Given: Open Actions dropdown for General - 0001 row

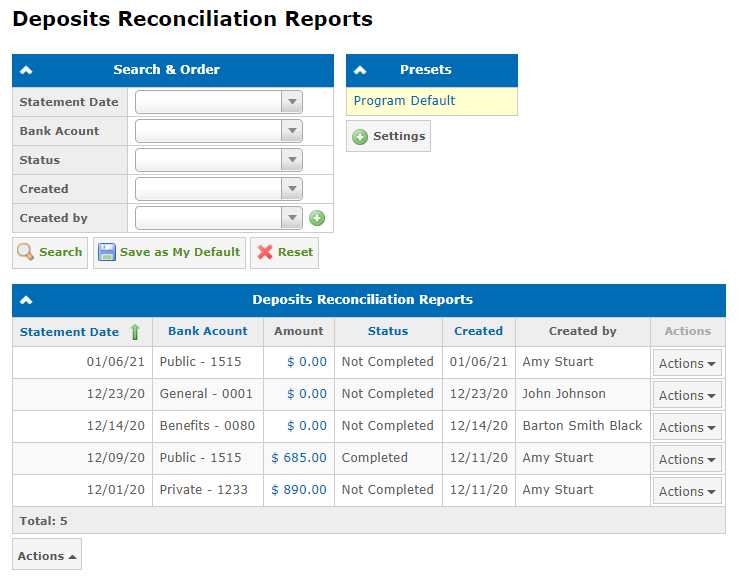Looking at the screenshot, I should coord(687,395).
